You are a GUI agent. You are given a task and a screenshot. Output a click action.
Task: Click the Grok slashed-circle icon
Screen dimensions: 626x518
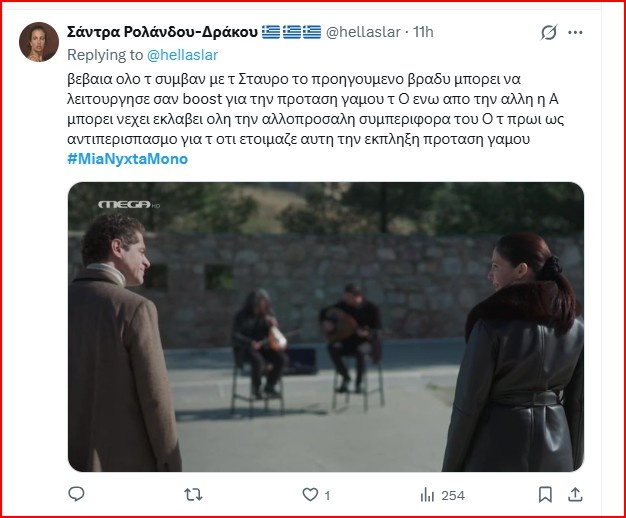[x=549, y=33]
